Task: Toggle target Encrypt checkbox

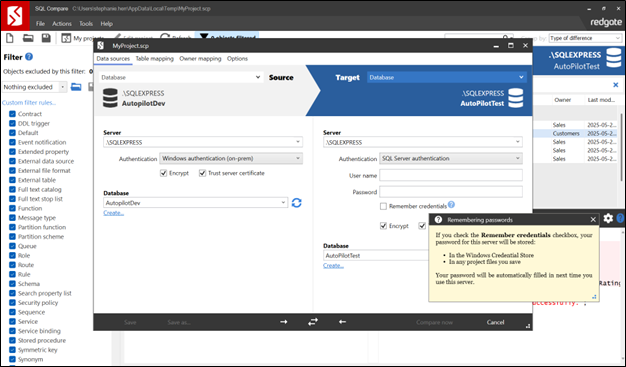Action: coord(383,226)
